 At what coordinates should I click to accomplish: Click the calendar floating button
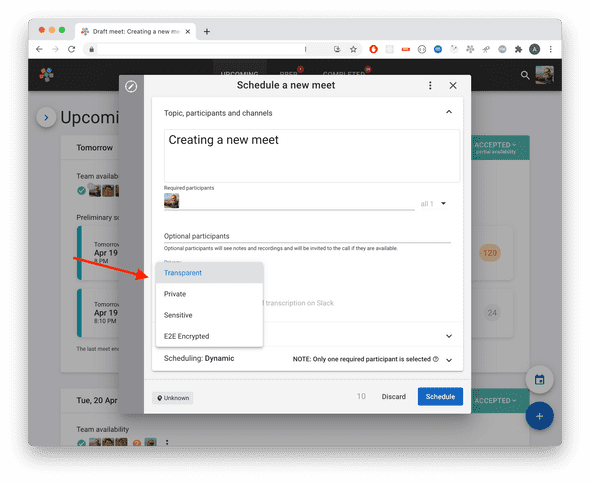pyautogui.click(x=540, y=379)
